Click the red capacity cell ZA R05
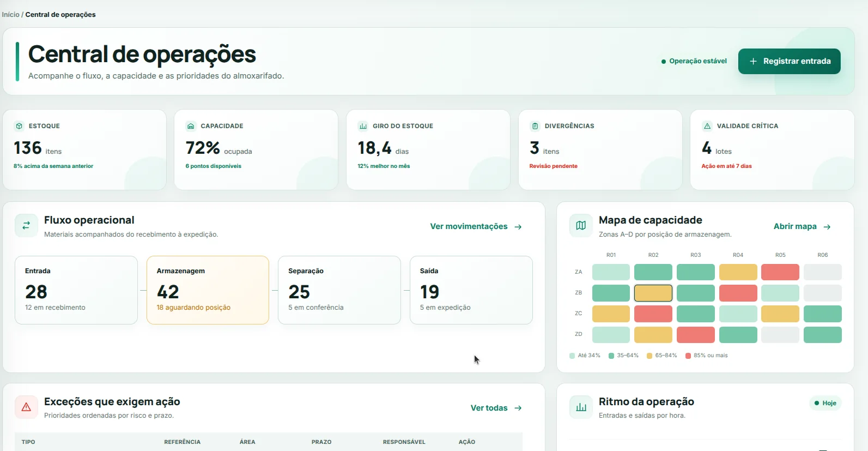 pos(780,272)
